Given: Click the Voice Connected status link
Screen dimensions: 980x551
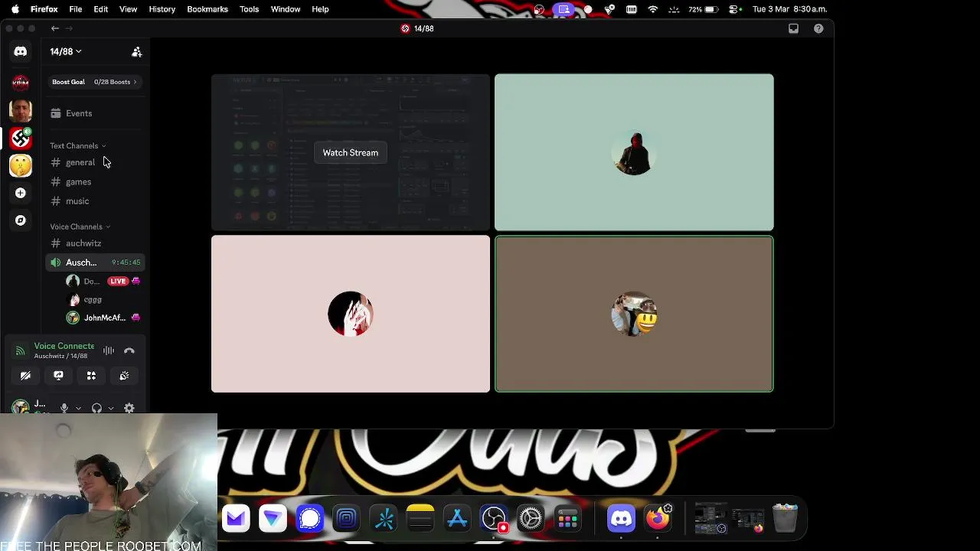Looking at the screenshot, I should click(x=64, y=346).
